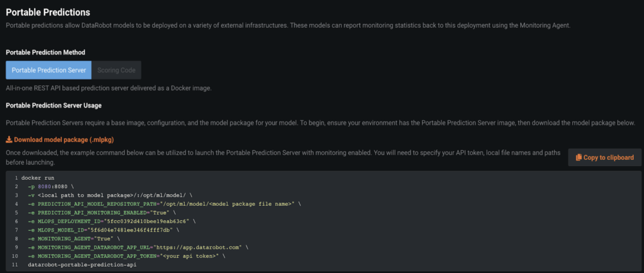Screen dimensions: 644x273
Task: Click the PREDICTION_API_MODEL_REPOSITORY_PATH line
Action: click(164, 204)
